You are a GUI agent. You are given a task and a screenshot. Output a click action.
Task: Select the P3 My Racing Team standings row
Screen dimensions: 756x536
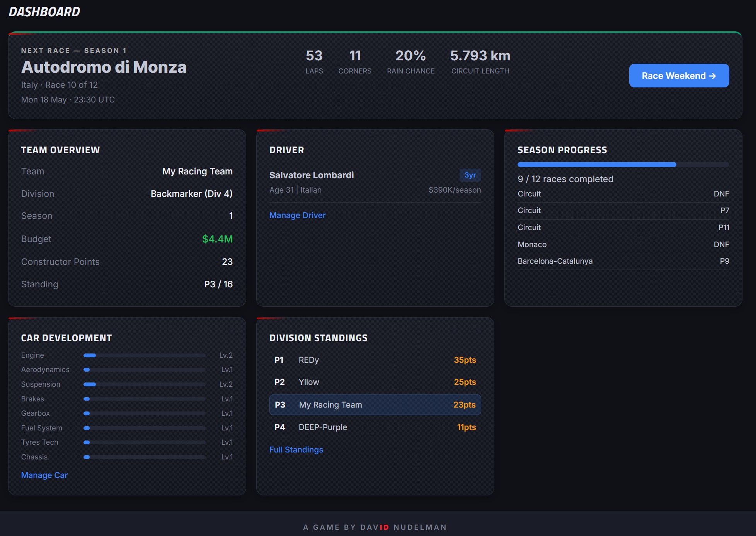click(375, 405)
